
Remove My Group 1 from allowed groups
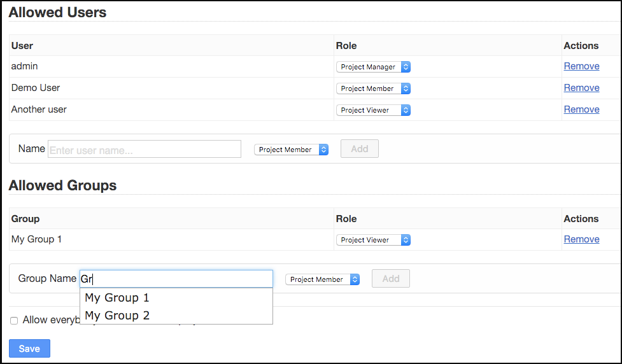tap(581, 239)
